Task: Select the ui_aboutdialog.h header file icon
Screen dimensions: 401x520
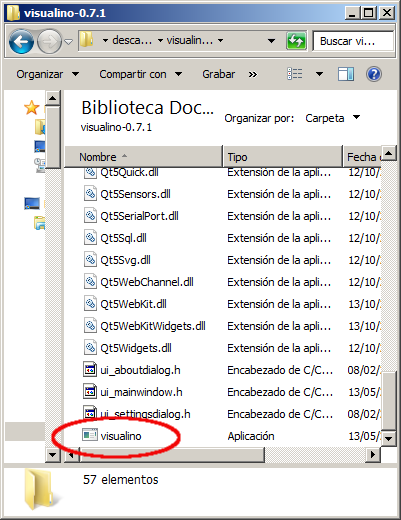Action: coord(90,370)
